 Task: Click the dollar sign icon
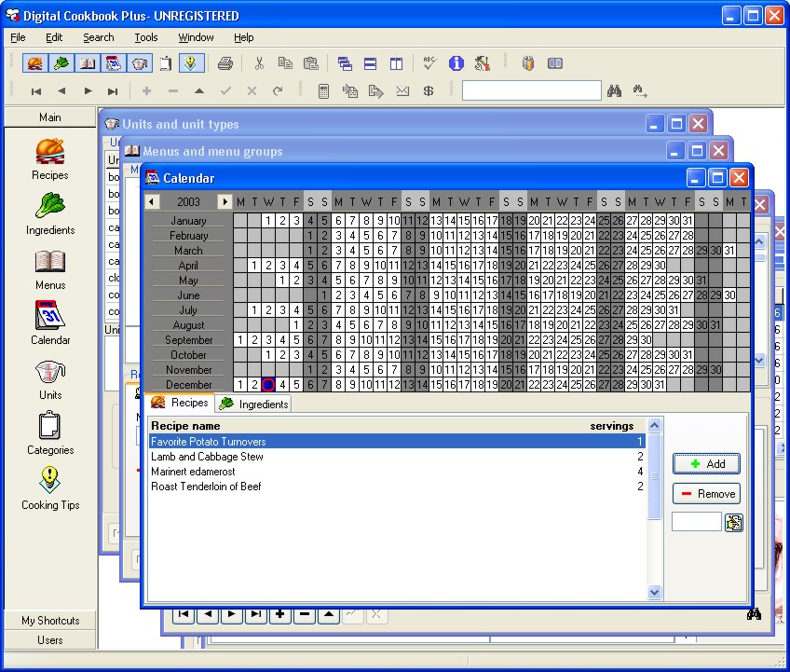click(429, 91)
